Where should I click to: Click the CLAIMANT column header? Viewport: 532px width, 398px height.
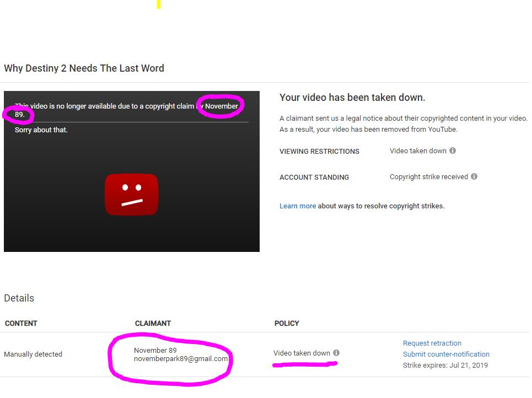153,324
